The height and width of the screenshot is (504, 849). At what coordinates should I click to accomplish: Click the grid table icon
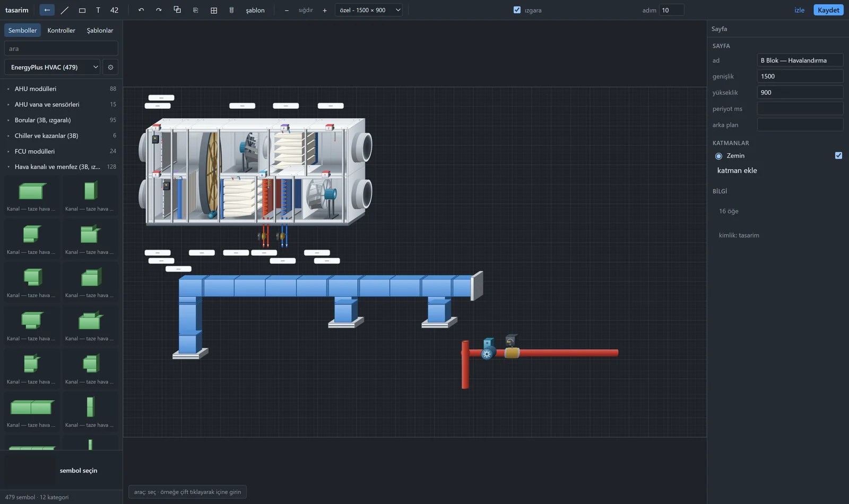coord(214,10)
